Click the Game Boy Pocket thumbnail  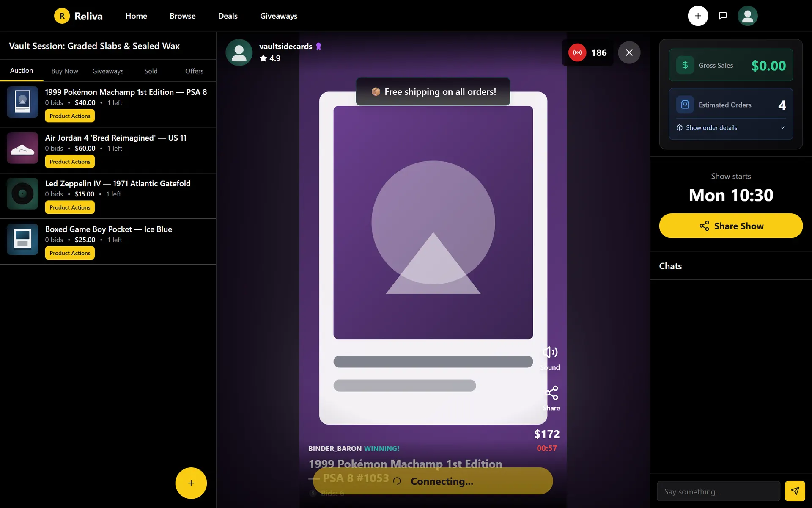point(22,239)
